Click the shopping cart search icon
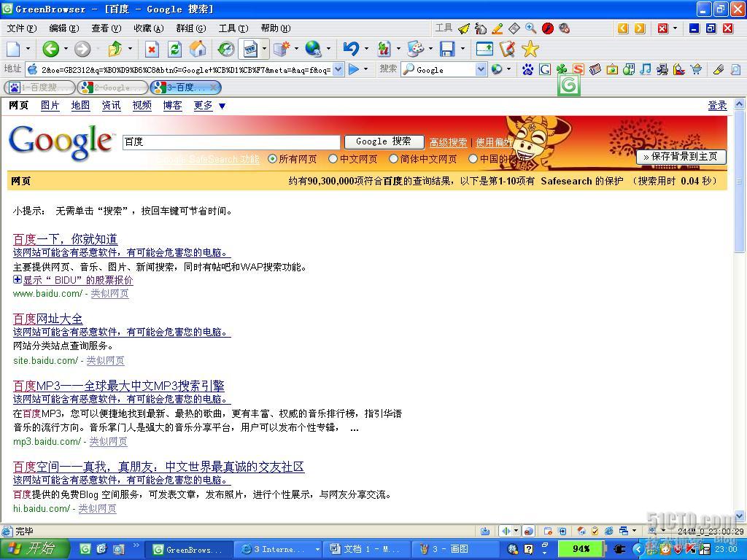The height and width of the screenshot is (560, 747). point(696,70)
